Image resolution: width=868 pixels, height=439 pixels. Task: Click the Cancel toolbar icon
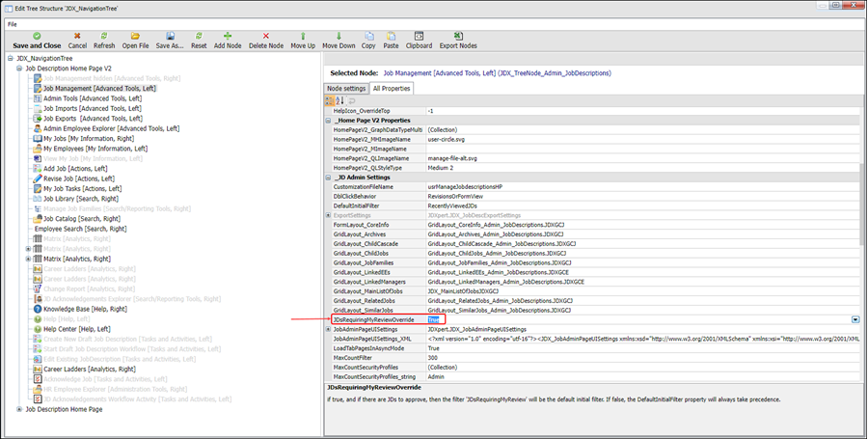tap(77, 36)
